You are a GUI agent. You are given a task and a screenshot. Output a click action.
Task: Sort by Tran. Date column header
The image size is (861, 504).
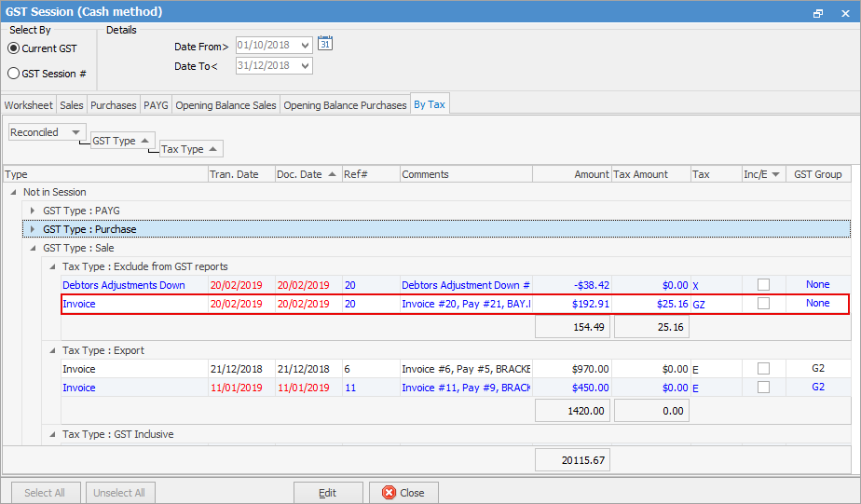click(x=241, y=174)
